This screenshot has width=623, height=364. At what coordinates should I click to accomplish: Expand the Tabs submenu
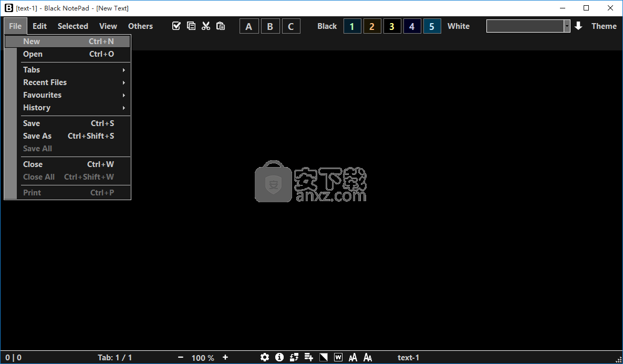(68, 70)
